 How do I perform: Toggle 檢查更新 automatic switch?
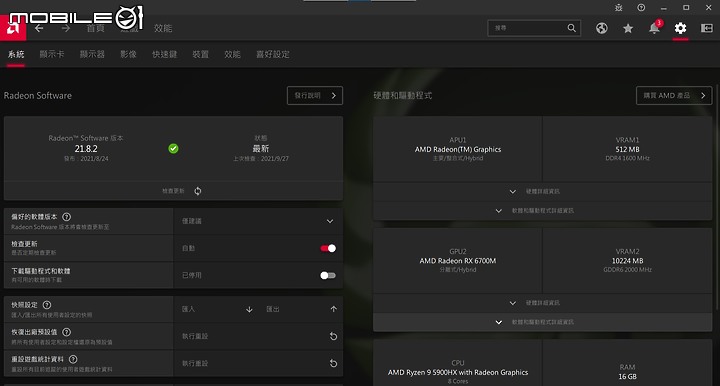click(x=328, y=248)
